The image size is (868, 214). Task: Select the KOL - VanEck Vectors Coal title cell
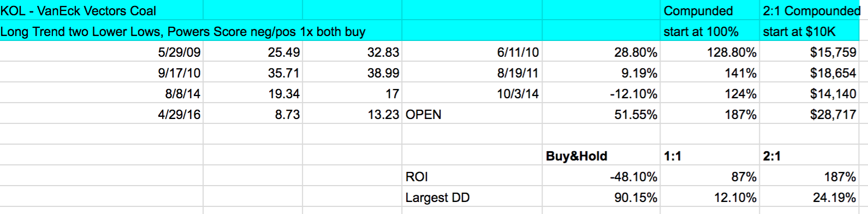click(102, 10)
